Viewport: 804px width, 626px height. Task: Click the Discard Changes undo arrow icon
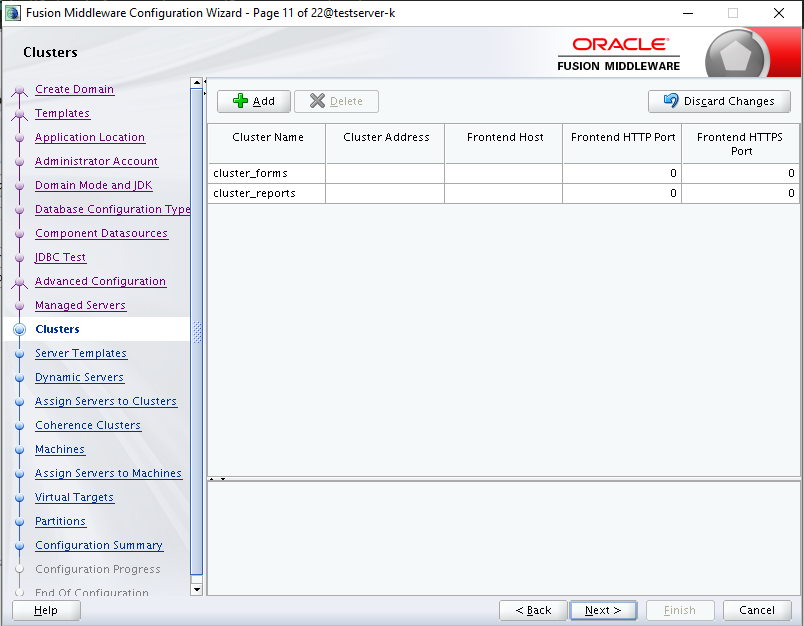(x=671, y=100)
